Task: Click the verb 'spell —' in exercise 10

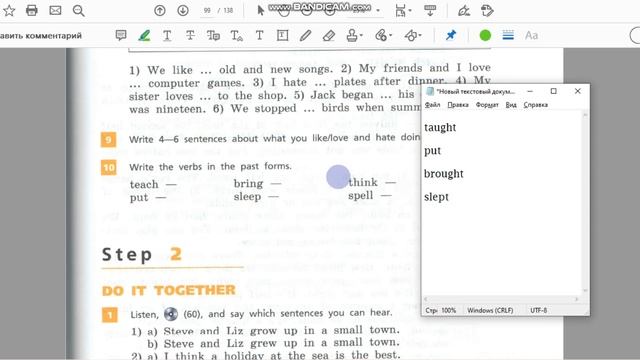Action: pyautogui.click(x=370, y=196)
